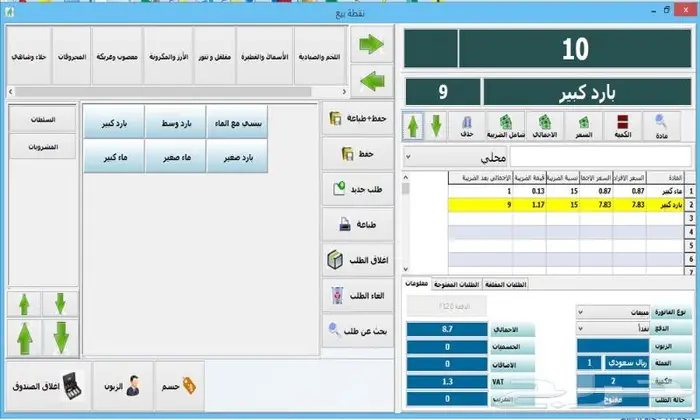
Task: Click the حفظ+طباعة save and print button
Action: 358,118
